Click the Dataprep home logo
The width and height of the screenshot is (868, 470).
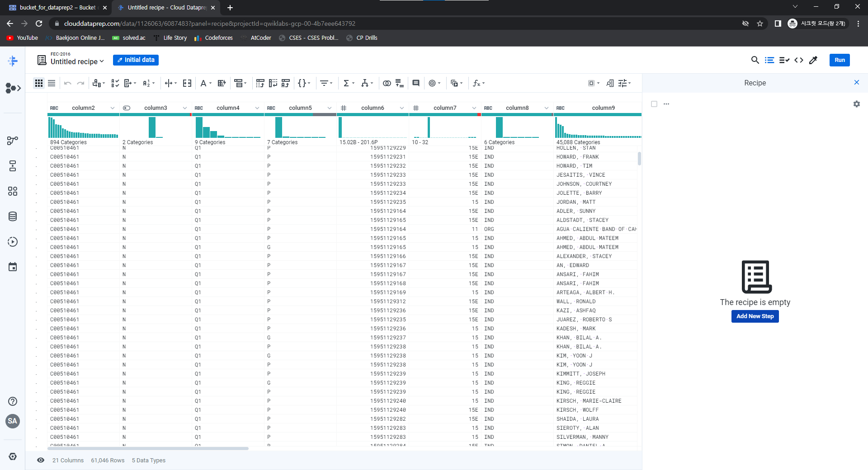coord(13,61)
